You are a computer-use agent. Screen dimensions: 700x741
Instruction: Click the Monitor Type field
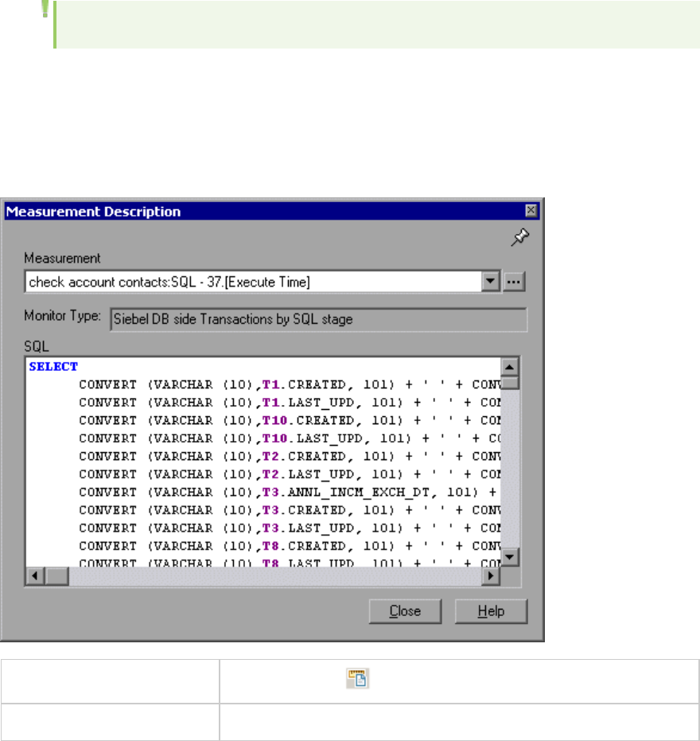coord(318,319)
